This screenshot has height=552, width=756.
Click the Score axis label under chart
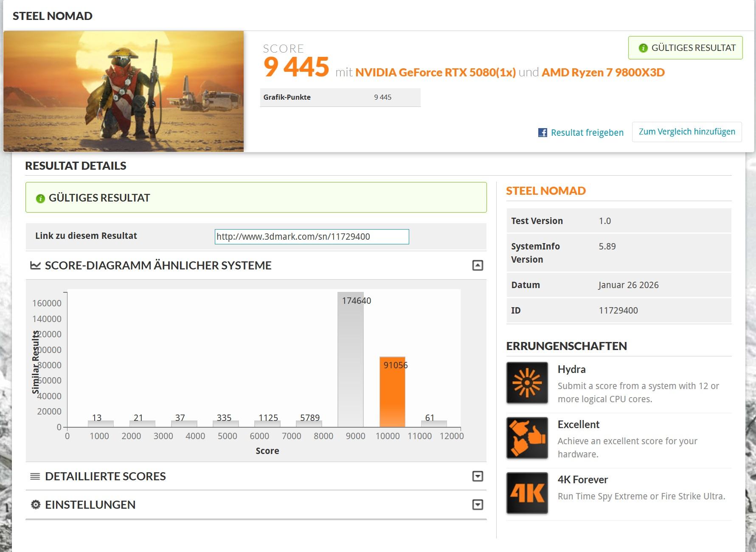pyautogui.click(x=267, y=451)
